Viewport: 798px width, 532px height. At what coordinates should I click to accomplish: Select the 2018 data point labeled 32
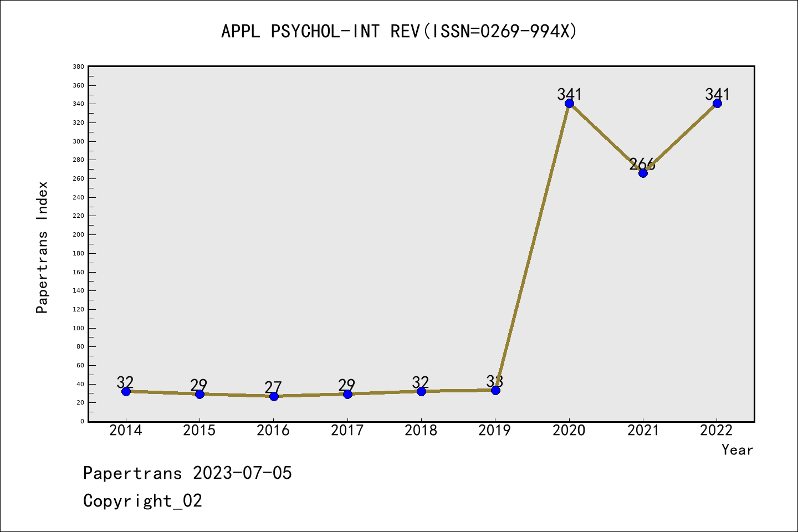(421, 391)
